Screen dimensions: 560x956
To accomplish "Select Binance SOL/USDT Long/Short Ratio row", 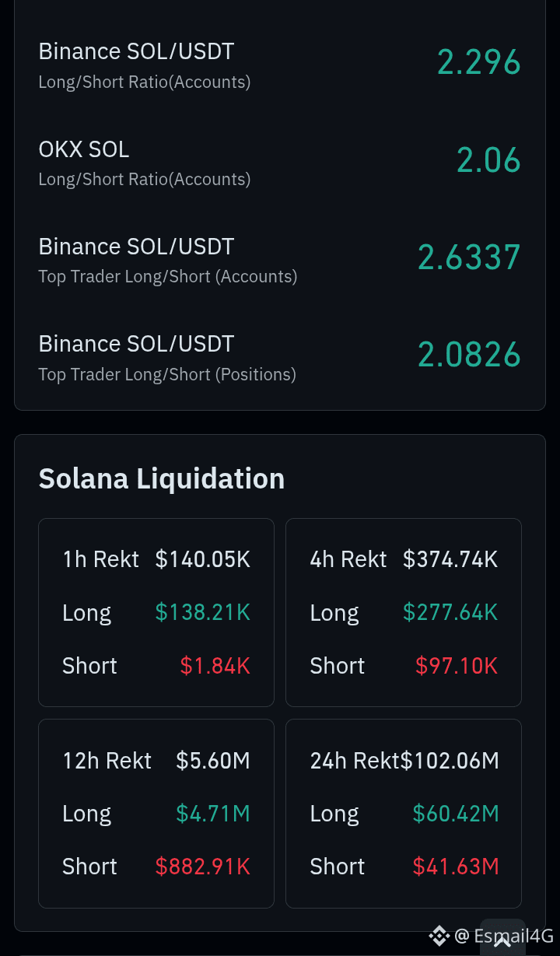I will [x=280, y=65].
